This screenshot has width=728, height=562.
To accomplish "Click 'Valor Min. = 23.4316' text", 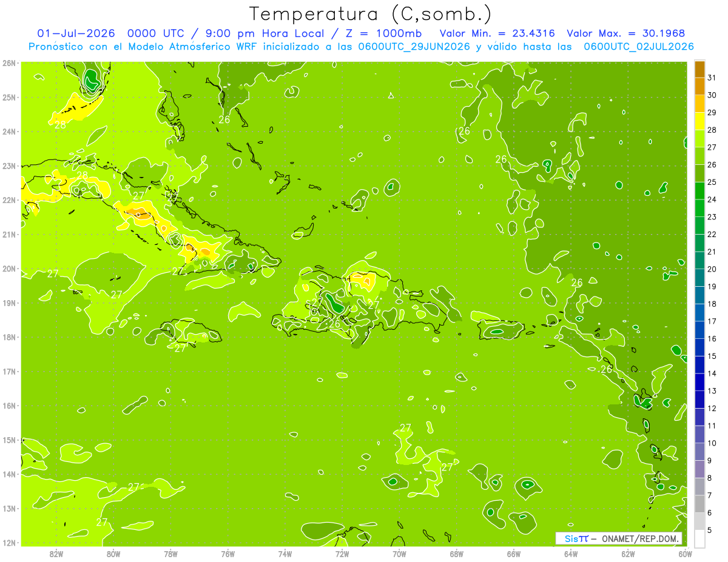I will (x=497, y=33).
